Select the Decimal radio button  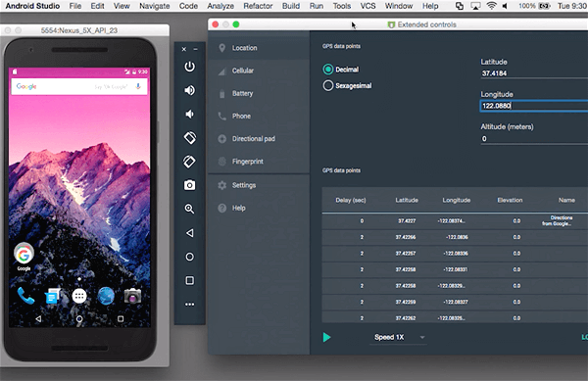(x=328, y=70)
